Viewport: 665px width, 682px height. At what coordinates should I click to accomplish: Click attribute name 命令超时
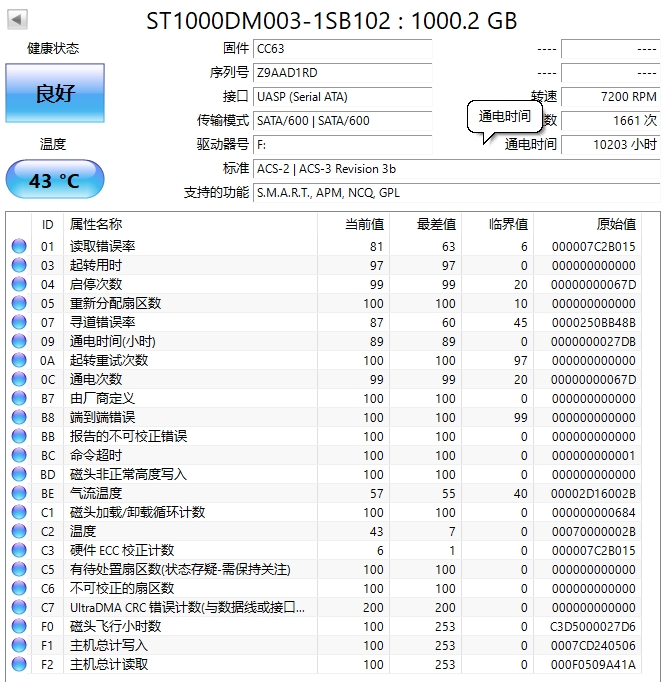96,455
